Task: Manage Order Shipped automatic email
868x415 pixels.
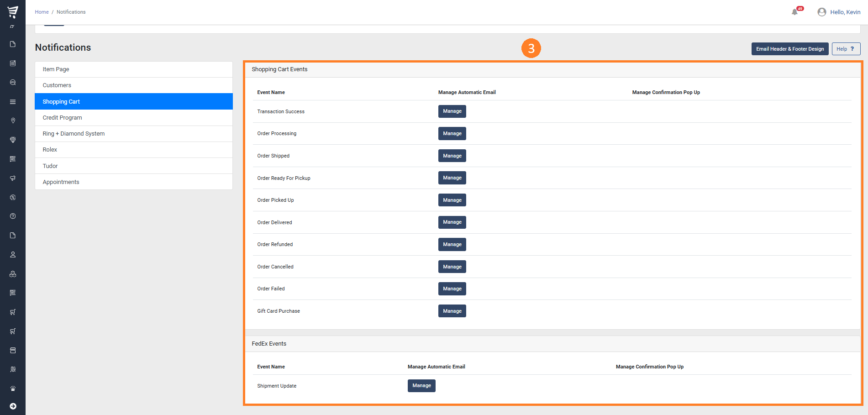Action: (x=452, y=156)
